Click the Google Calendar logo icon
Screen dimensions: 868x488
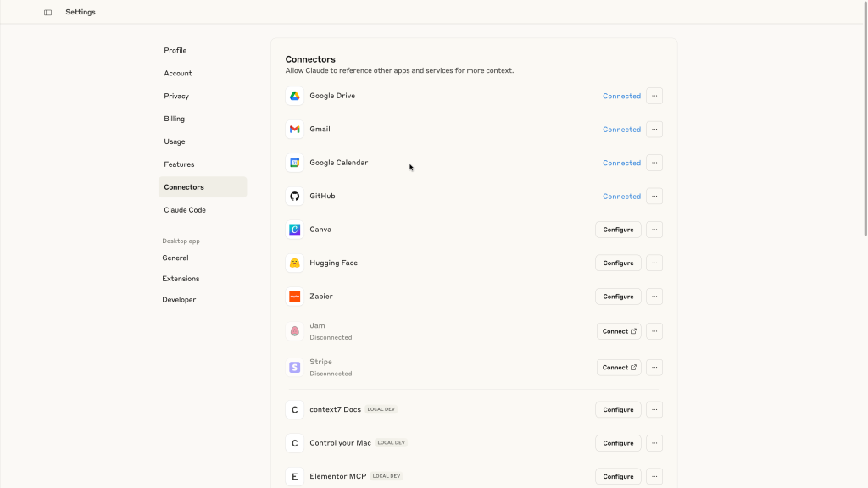(x=294, y=163)
